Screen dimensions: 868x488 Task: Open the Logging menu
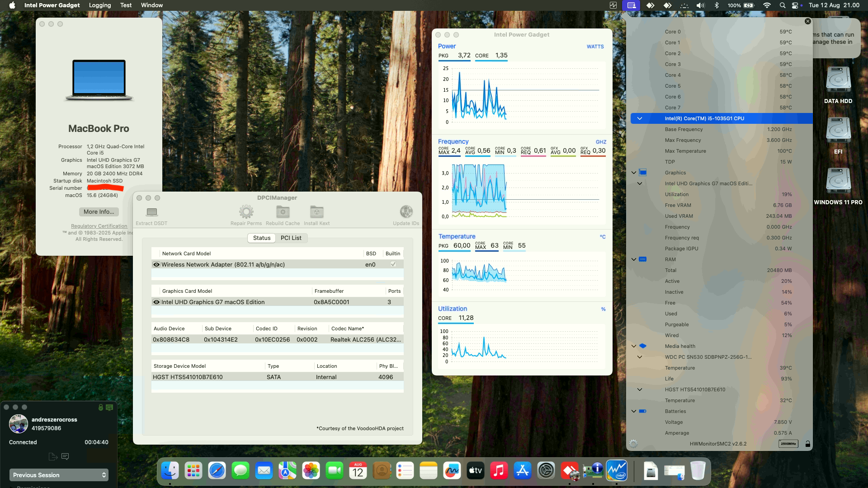[100, 5]
